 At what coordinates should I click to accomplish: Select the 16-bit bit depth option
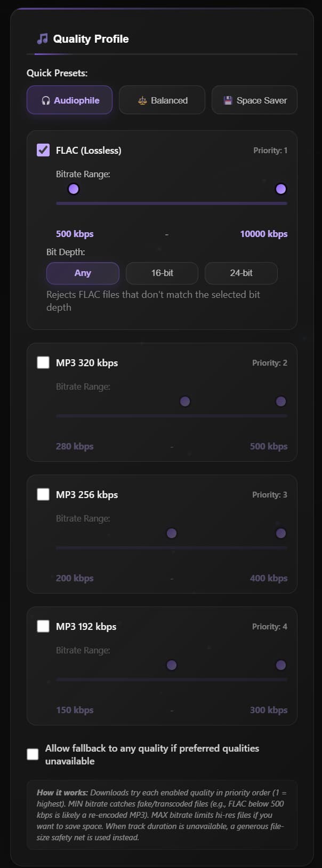click(x=162, y=273)
